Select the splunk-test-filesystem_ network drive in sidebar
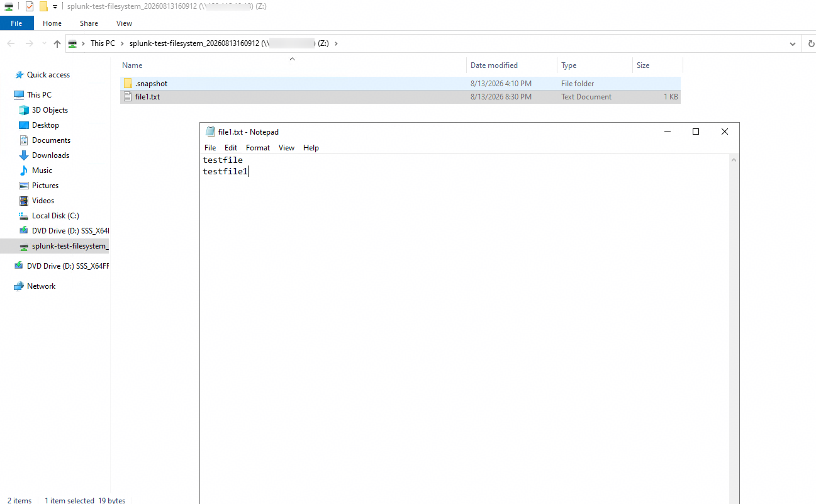 (55, 246)
